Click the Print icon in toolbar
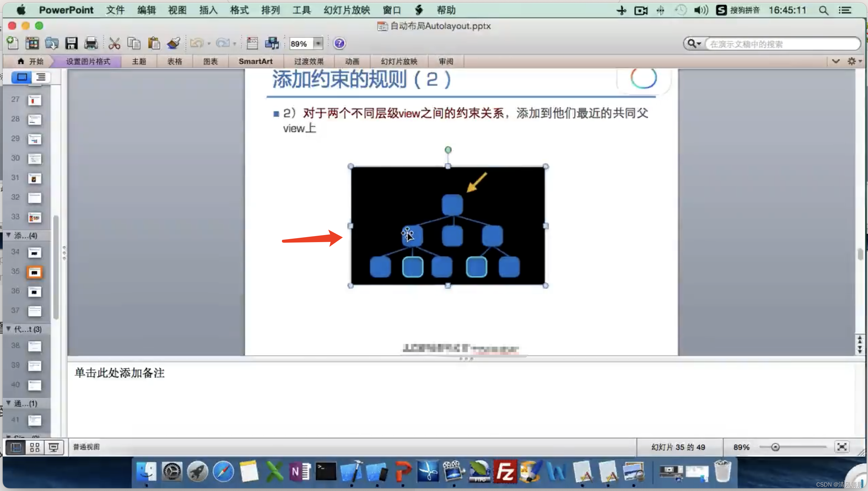This screenshot has width=868, height=491. [91, 44]
